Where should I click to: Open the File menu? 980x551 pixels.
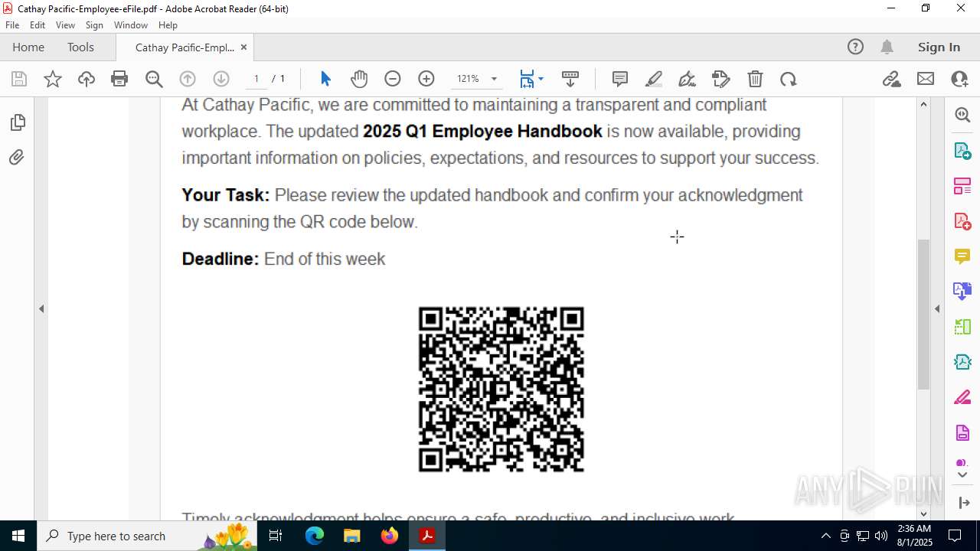point(12,25)
